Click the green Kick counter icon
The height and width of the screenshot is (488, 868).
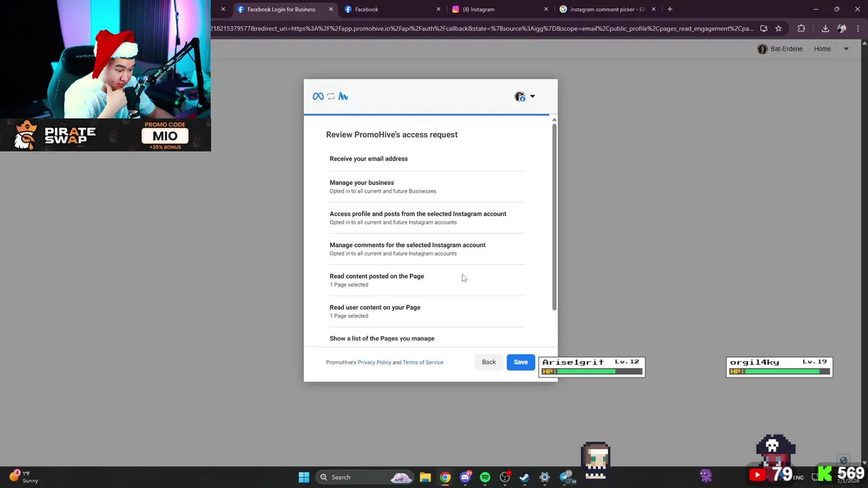825,474
